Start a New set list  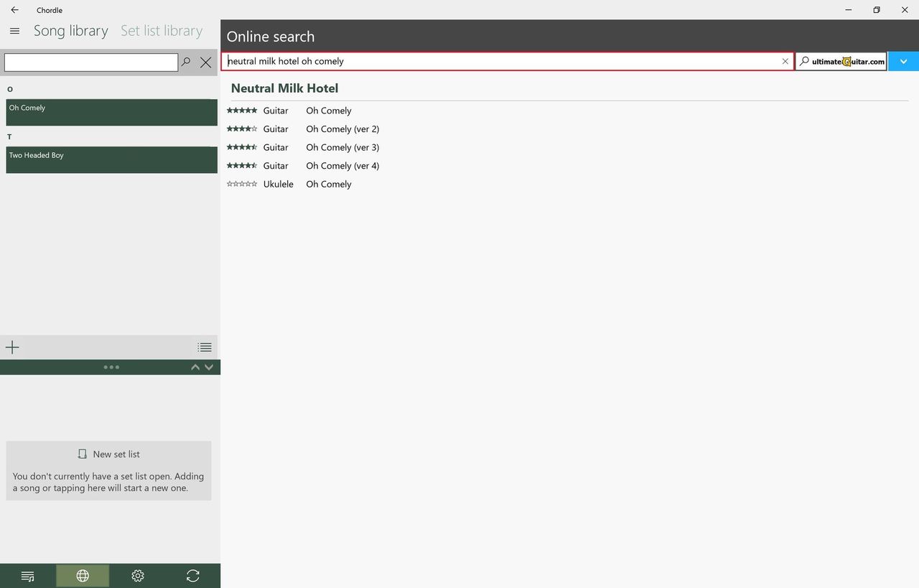(x=108, y=470)
